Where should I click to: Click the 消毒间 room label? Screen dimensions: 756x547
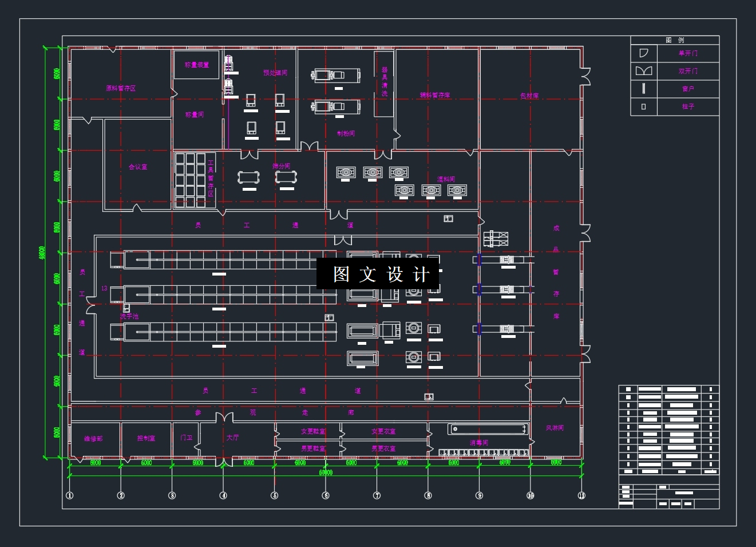click(x=479, y=443)
